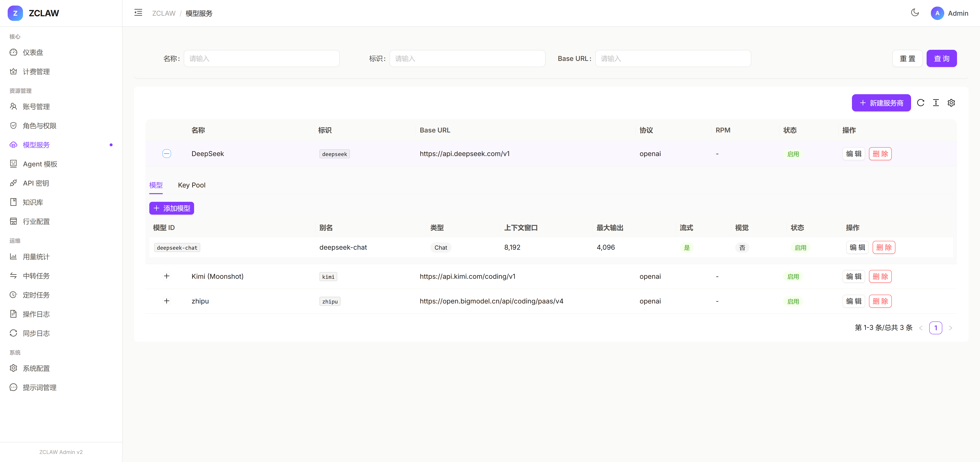Image resolution: width=980 pixels, height=462 pixels.
Task: Expand the Kimi (Moonshot) row
Action: tap(167, 276)
